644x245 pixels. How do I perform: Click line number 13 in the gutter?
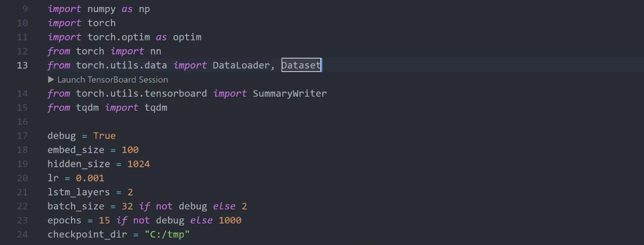tap(22, 65)
